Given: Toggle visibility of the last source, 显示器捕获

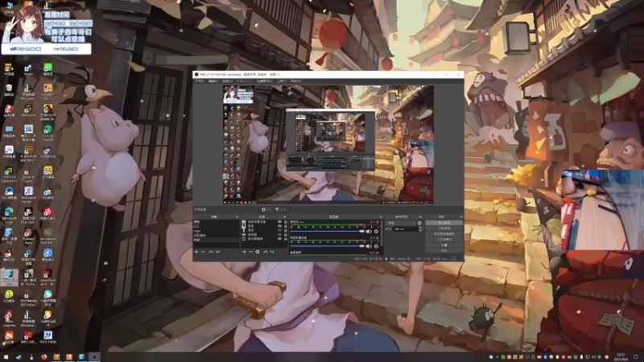Looking at the screenshot, I should [279, 238].
